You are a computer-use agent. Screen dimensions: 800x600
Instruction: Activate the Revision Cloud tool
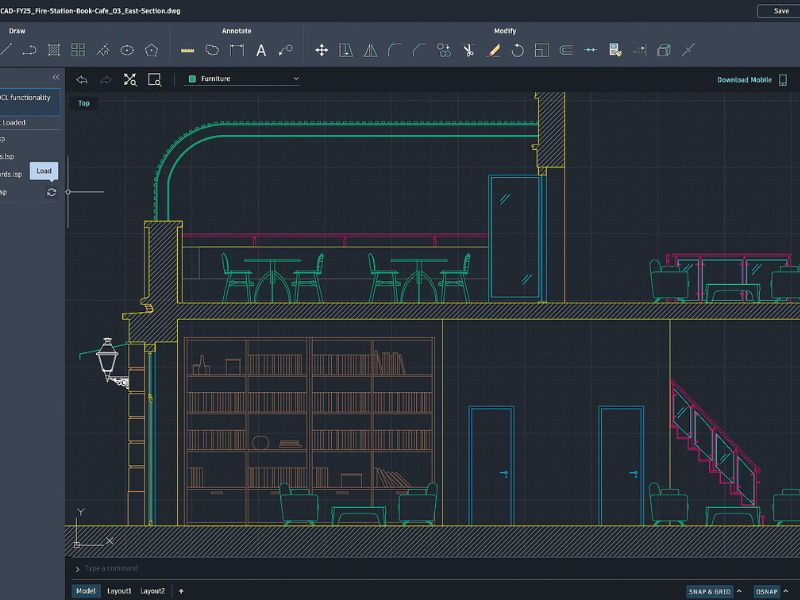[x=212, y=49]
